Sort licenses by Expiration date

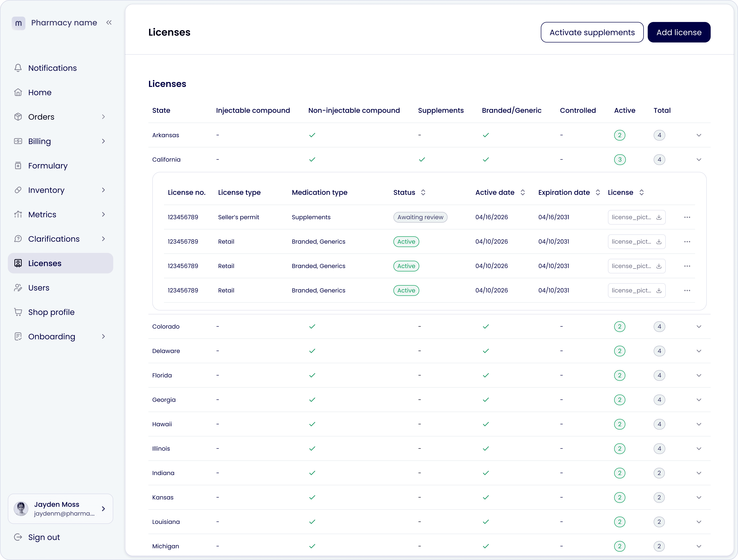(598, 193)
